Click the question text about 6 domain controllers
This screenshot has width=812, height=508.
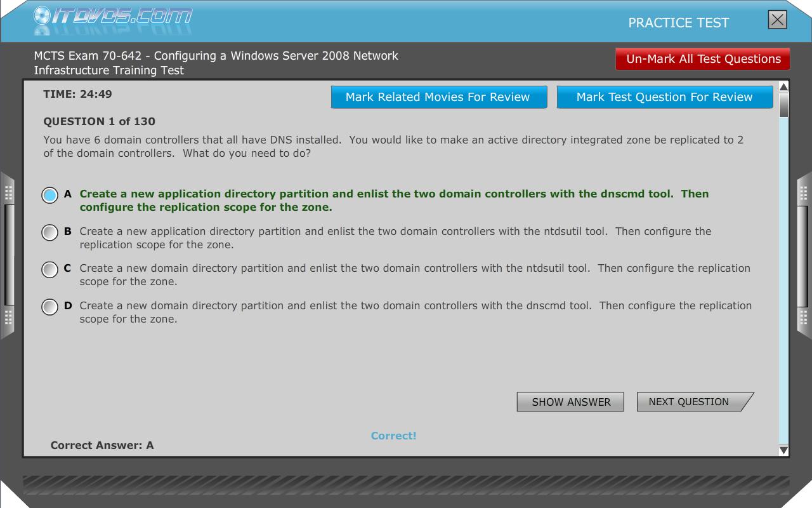pos(393,147)
